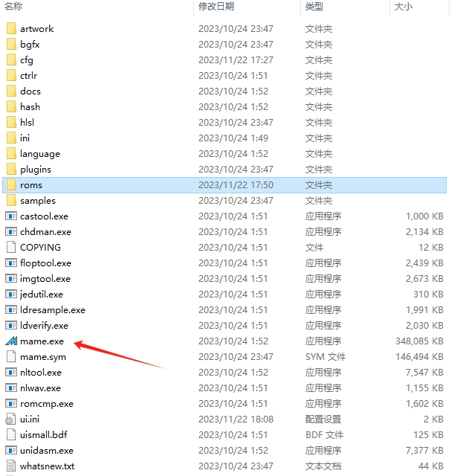Select the mame.sym file name
The image size is (466, 476).
43,357
